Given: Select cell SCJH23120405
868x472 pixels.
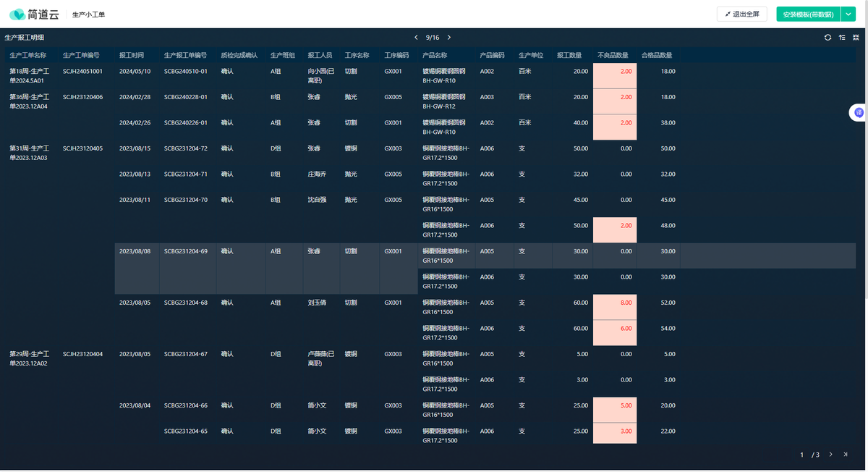Looking at the screenshot, I should [82, 148].
